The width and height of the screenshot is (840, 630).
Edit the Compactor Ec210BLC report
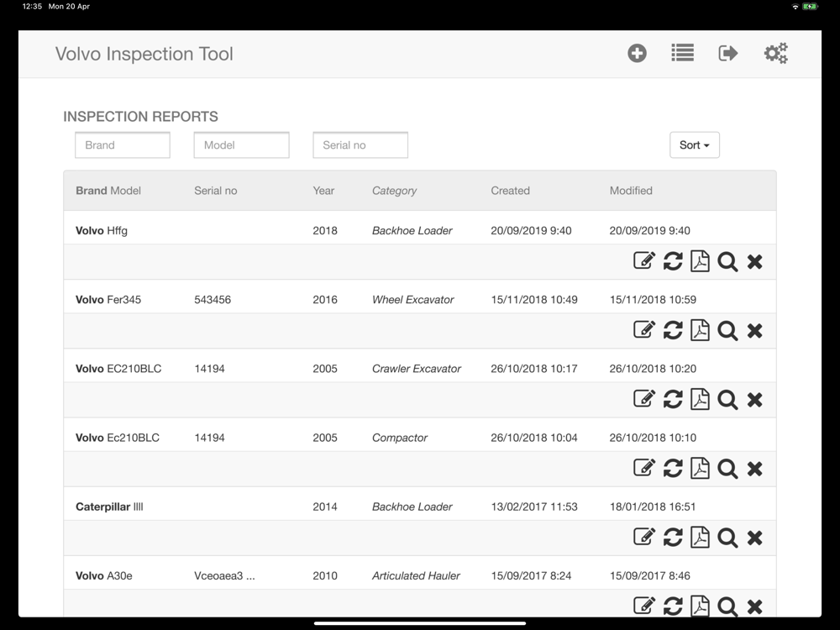(x=644, y=468)
